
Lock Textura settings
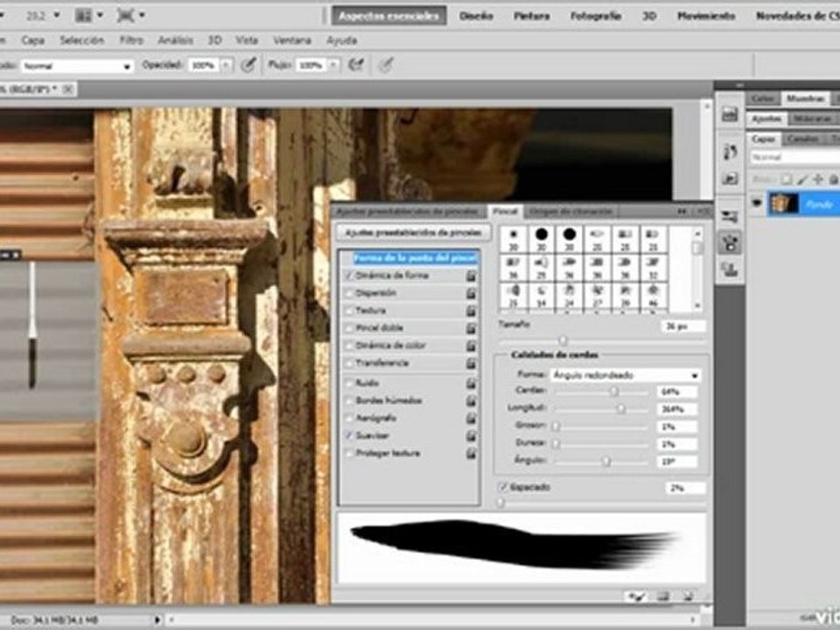pyautogui.click(x=471, y=311)
